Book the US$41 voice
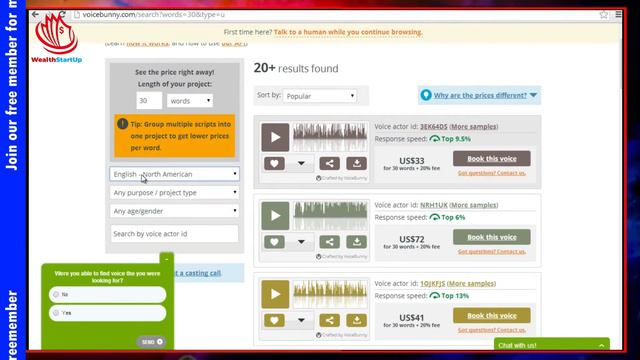The height and width of the screenshot is (360, 640). (x=491, y=316)
